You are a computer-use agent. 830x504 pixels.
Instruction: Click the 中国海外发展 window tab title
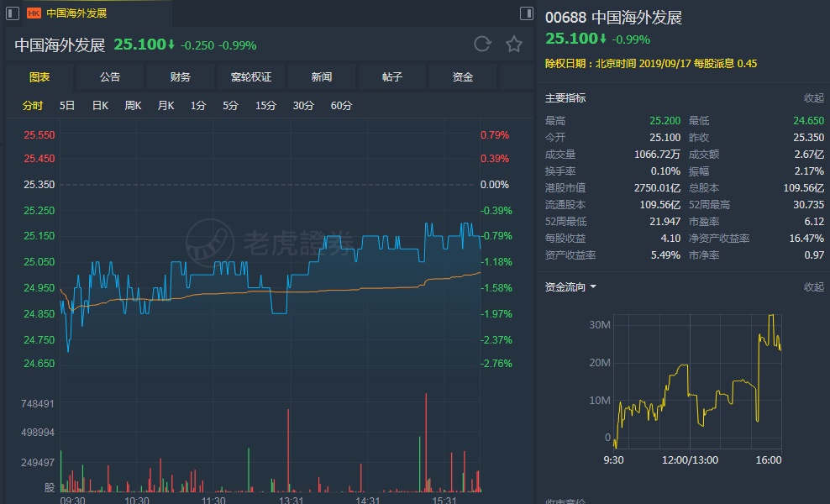point(76,13)
